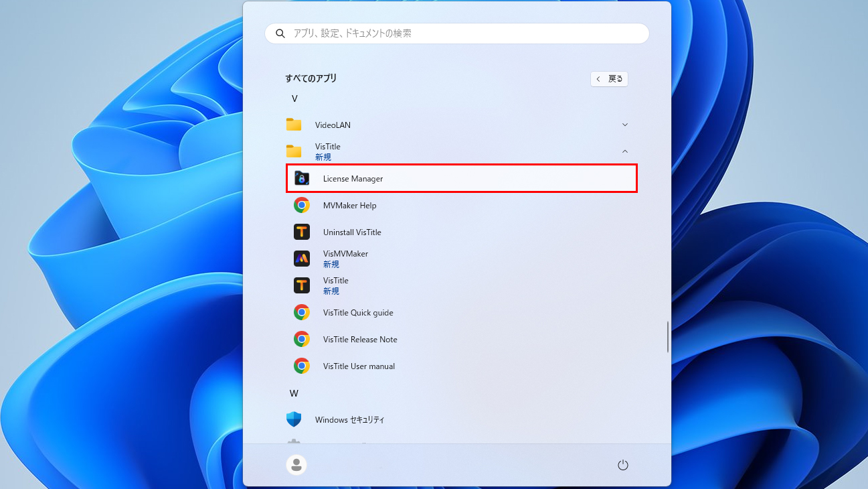Screen dimensions: 868x489
Task: Click the 戻る back button
Action: click(x=609, y=79)
